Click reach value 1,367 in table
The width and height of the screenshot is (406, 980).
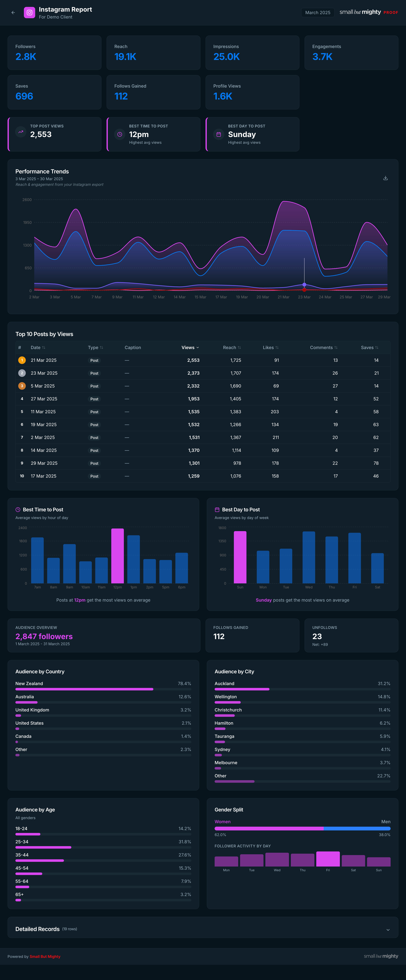tap(235, 438)
